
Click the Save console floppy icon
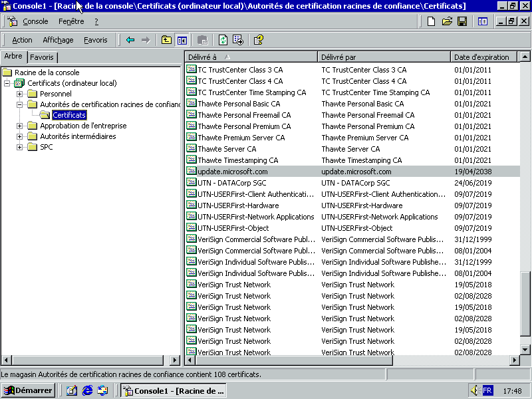pos(462,21)
